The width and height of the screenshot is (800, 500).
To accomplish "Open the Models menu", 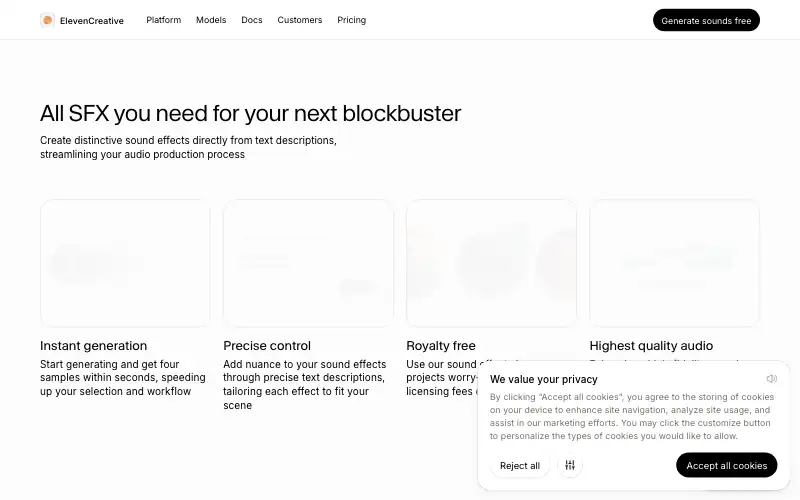I will [211, 20].
